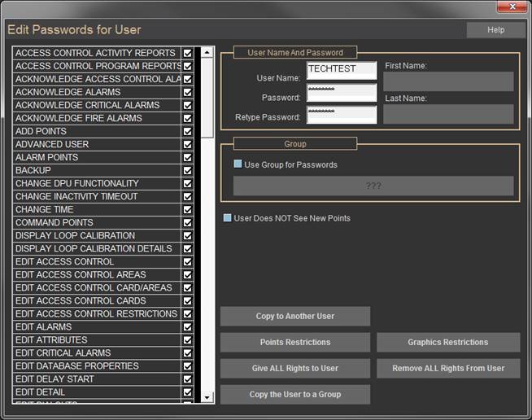Check User Does NOT See New Points

(x=228, y=218)
